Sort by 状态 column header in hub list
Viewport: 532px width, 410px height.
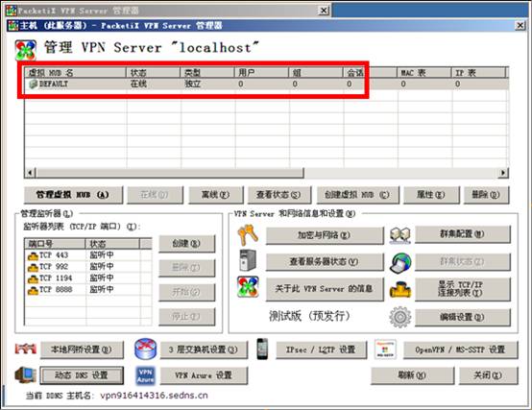(154, 73)
